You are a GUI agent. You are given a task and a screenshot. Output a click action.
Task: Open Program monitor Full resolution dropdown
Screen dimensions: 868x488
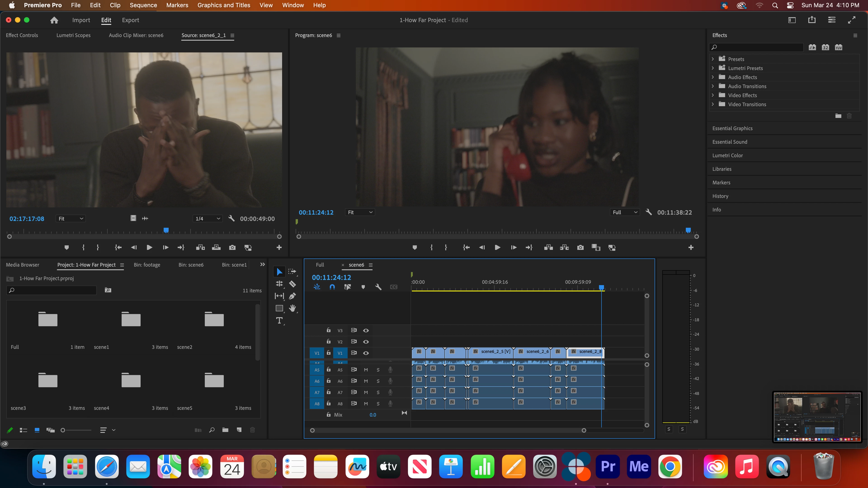[625, 212]
